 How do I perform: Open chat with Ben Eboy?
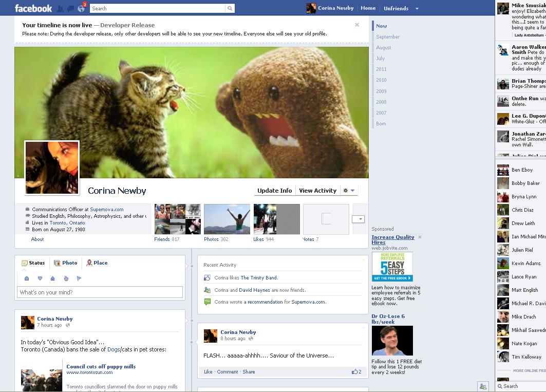tap(521, 170)
